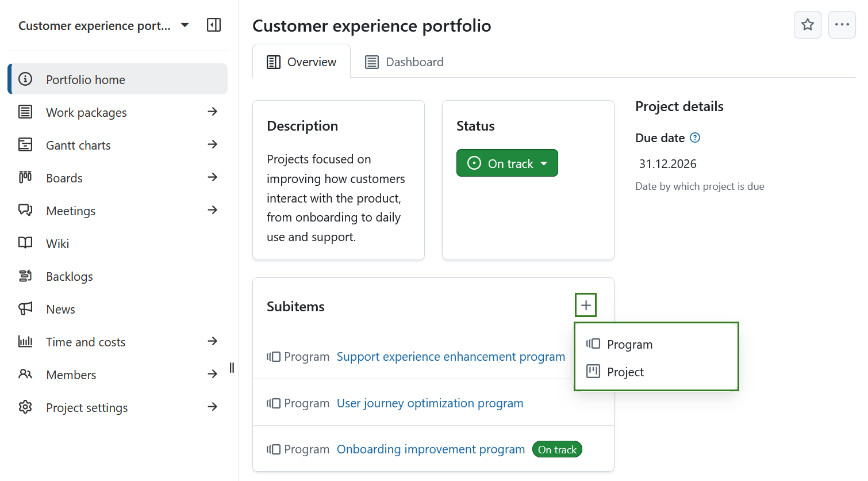The image size is (868, 481).
Task: Expand the Work packages arrow
Action: [x=213, y=112]
